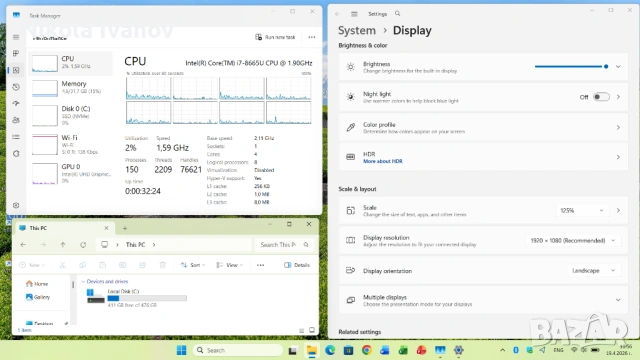Viewport: 640px width, 360px height.
Task: Select Local Disk (C:) drive
Action: (137, 298)
